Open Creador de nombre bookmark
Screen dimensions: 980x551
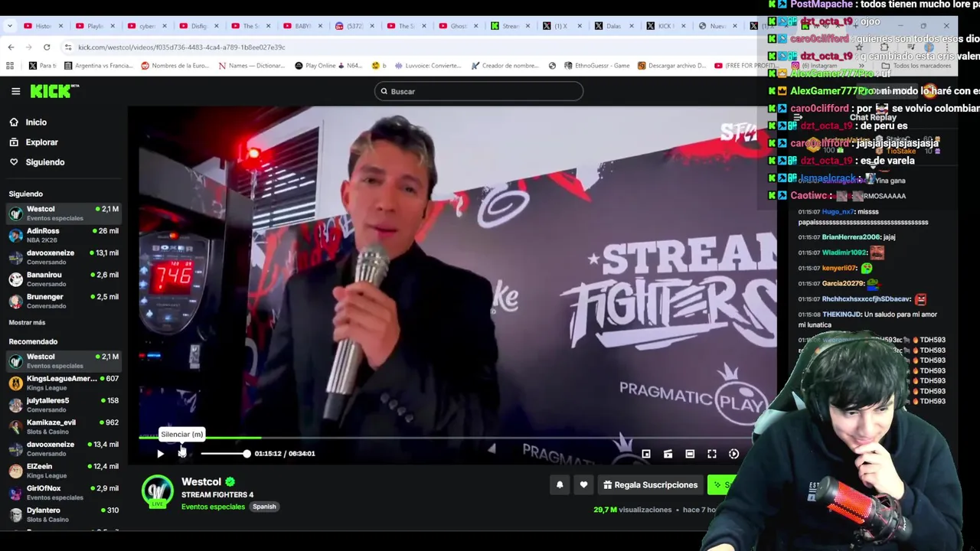point(505,66)
